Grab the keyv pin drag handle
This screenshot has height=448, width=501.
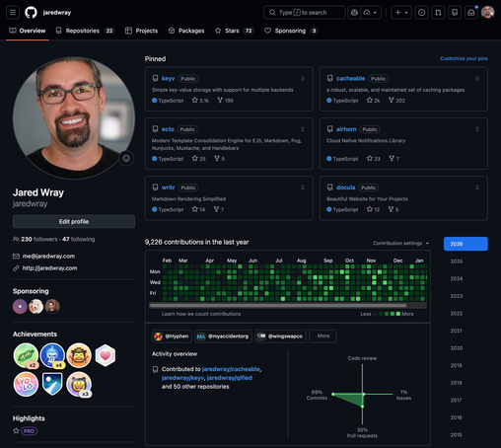click(x=303, y=78)
